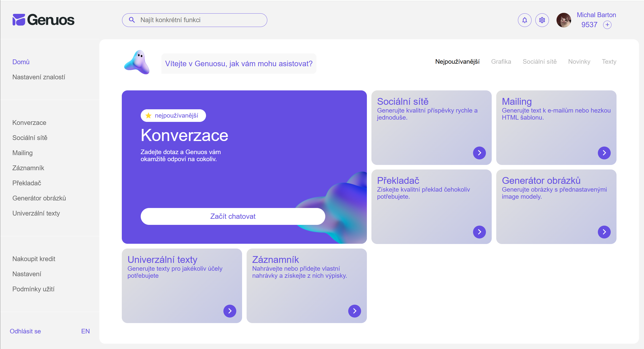Switch to Grafika tab
The width and height of the screenshot is (644, 349).
(x=501, y=62)
